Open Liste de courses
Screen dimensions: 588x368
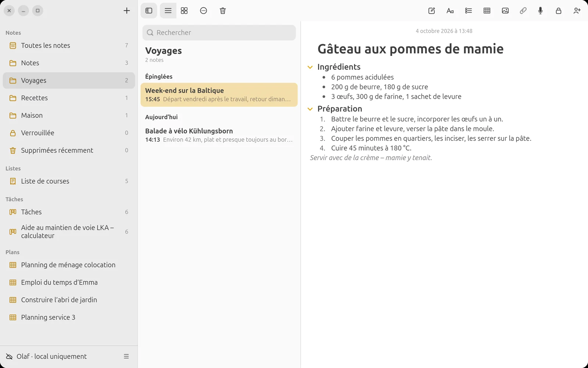(69, 181)
